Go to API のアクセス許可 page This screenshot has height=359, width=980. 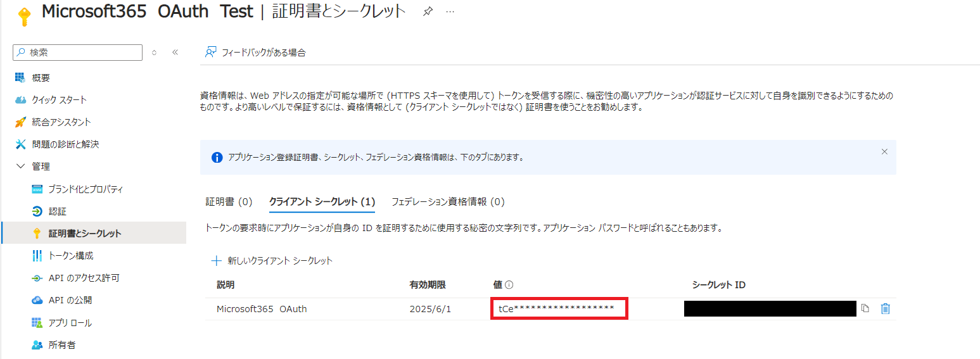point(84,278)
